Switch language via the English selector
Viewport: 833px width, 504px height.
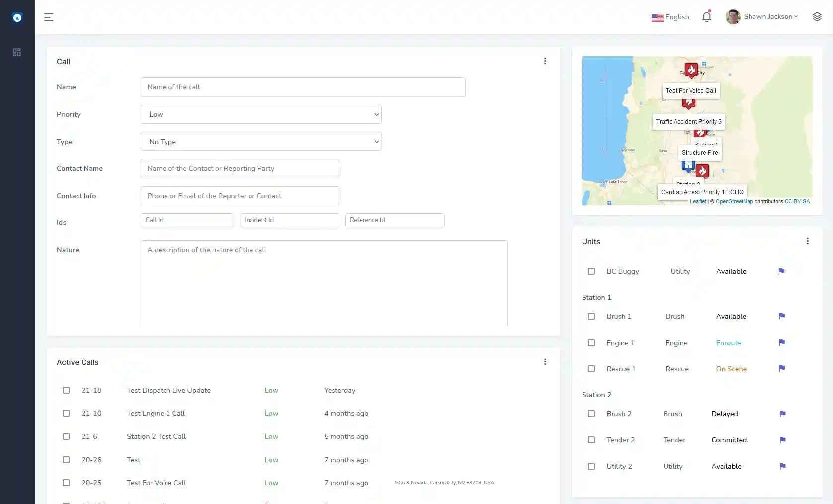pyautogui.click(x=670, y=17)
